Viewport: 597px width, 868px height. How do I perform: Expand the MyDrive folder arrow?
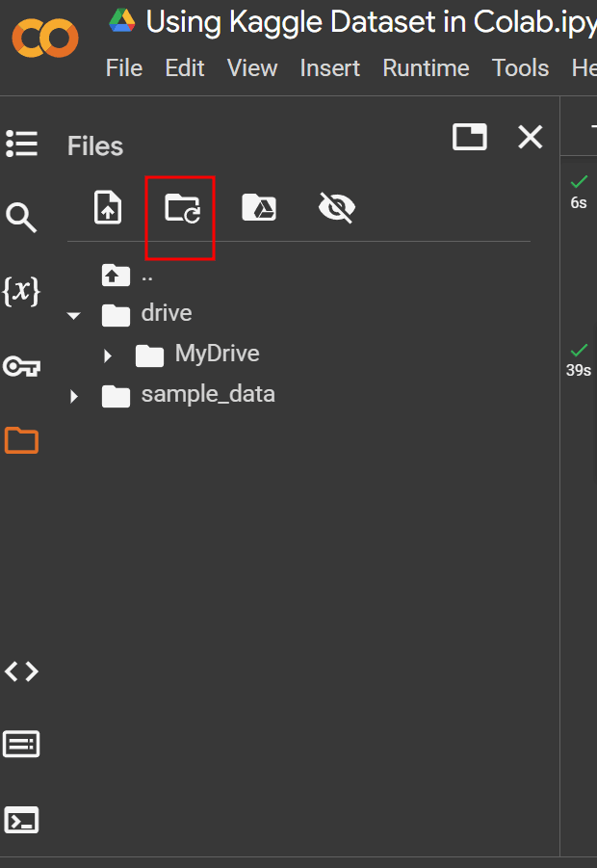pos(108,355)
